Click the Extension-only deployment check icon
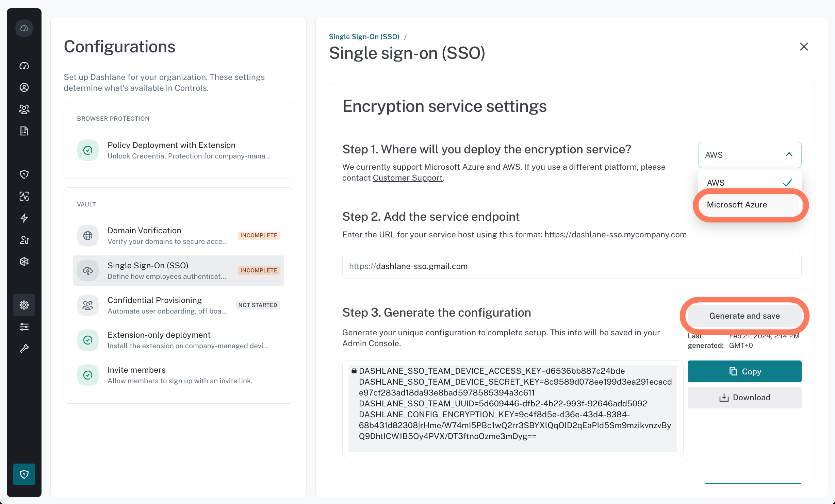 coord(88,340)
